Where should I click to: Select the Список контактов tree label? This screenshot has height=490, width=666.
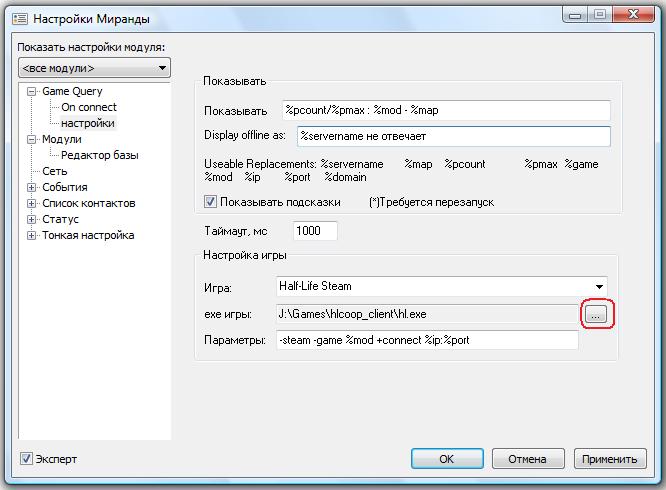(x=88, y=203)
